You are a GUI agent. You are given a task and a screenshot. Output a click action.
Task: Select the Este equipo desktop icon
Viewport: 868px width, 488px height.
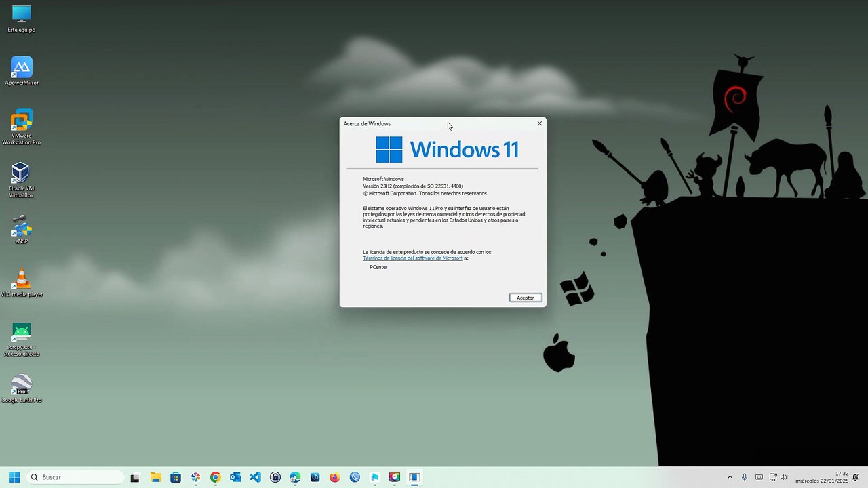tap(22, 19)
